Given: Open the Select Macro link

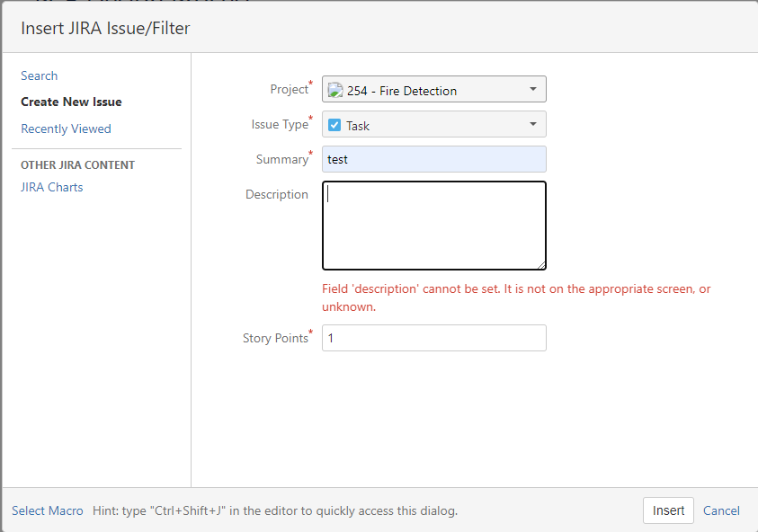Looking at the screenshot, I should tap(48, 510).
